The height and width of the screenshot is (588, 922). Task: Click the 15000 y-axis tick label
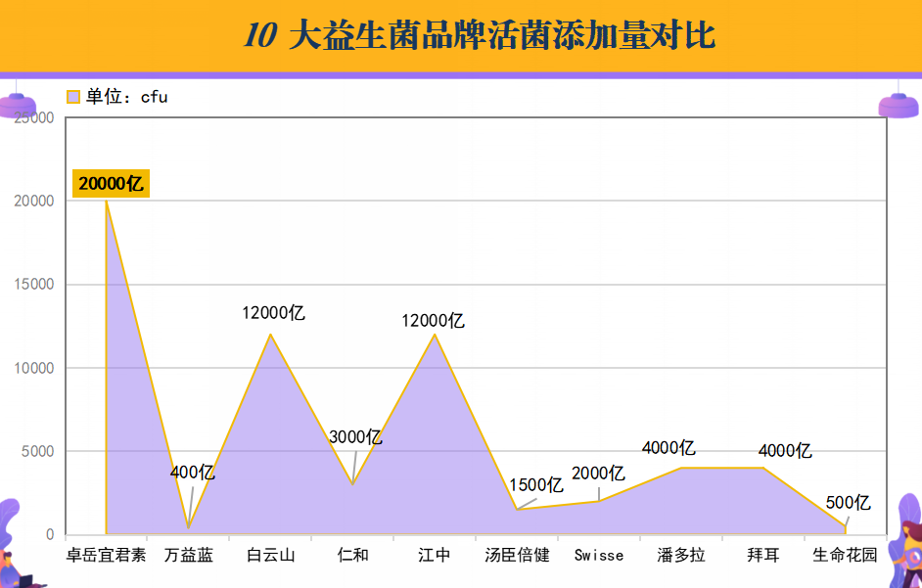tap(34, 285)
